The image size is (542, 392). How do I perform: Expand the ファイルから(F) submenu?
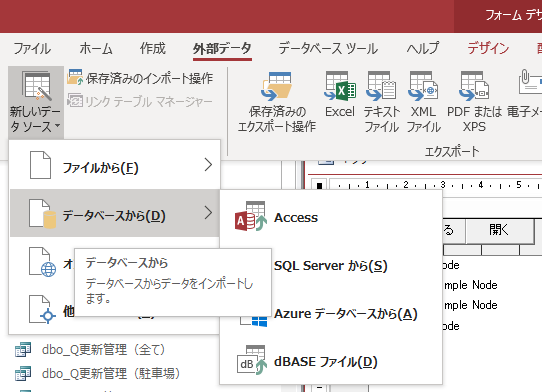(x=114, y=165)
